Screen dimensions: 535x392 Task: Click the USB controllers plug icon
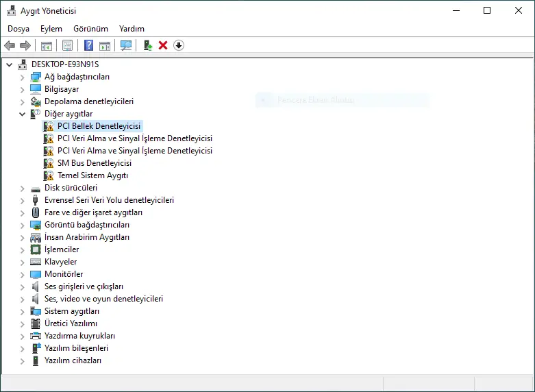[35, 200]
